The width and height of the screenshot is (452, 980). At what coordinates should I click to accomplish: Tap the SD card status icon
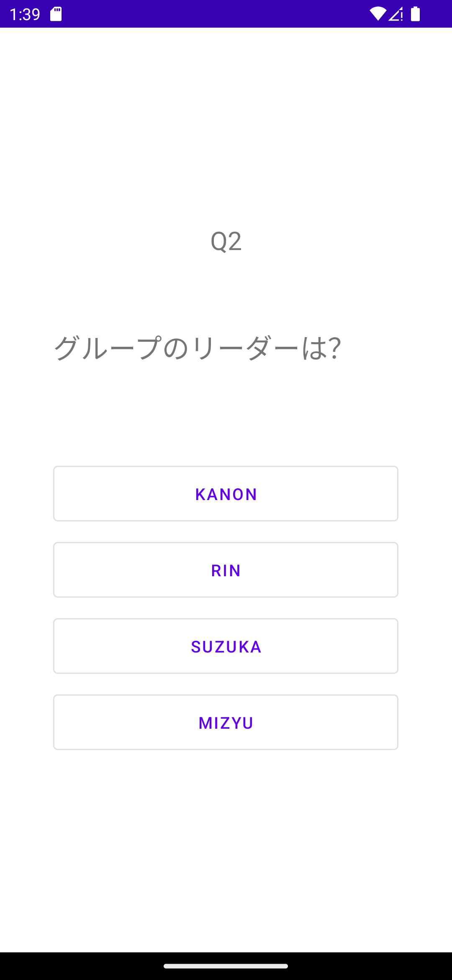pos(56,14)
